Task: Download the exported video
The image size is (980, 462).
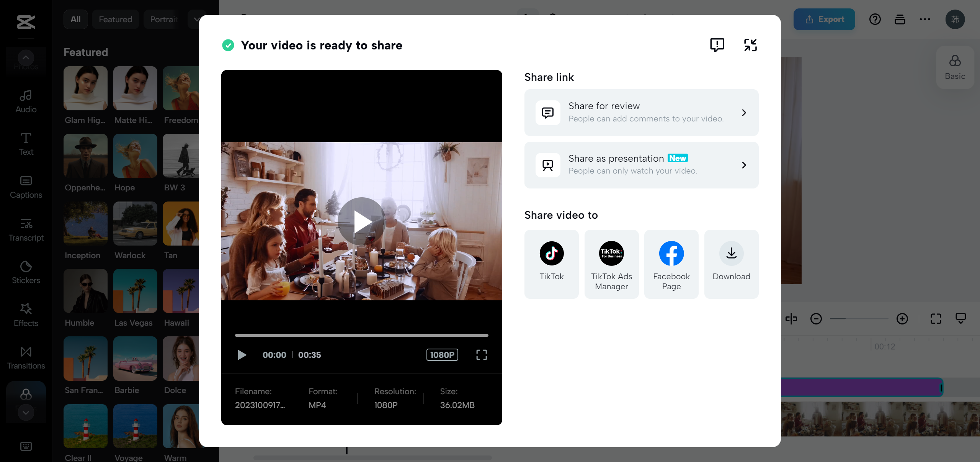Action: [x=731, y=264]
